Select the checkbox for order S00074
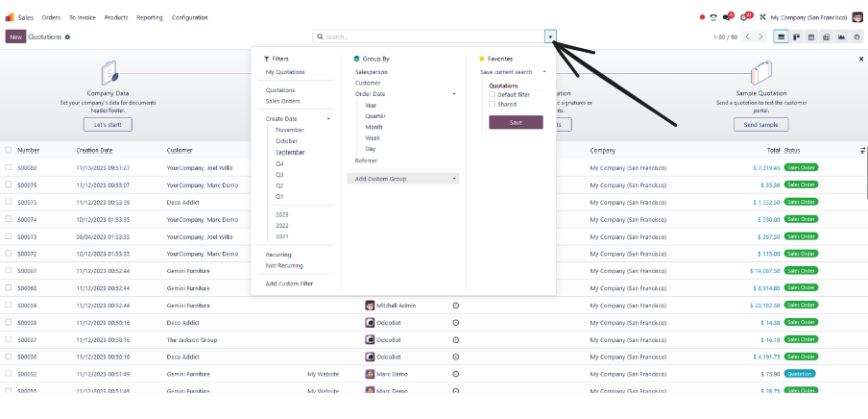The height and width of the screenshot is (419, 868). [9, 219]
